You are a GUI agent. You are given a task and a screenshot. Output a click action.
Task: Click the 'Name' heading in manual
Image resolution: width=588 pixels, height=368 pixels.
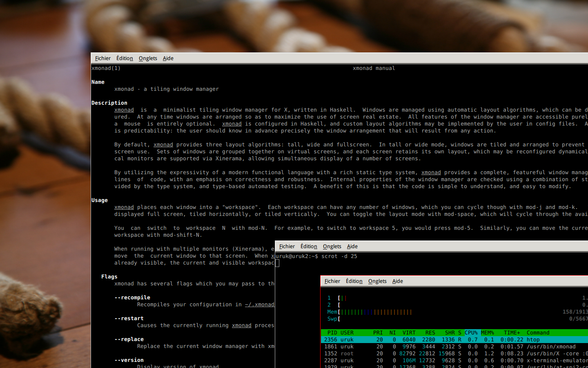(x=98, y=82)
